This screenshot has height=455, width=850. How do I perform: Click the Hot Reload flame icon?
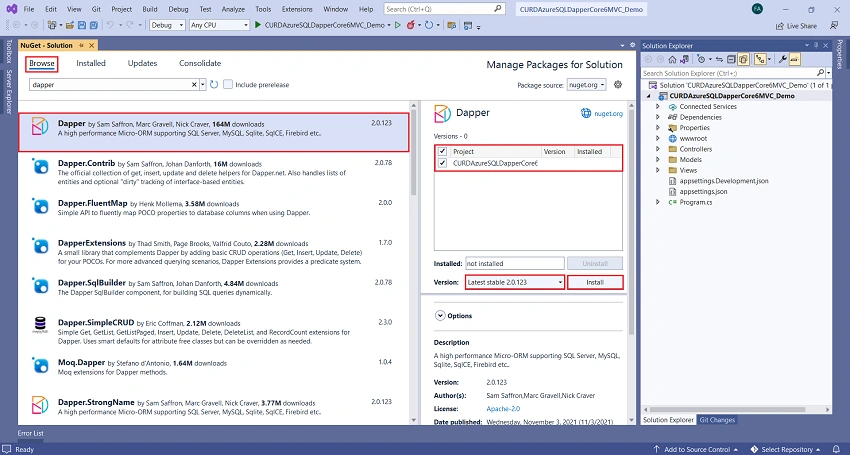point(411,25)
